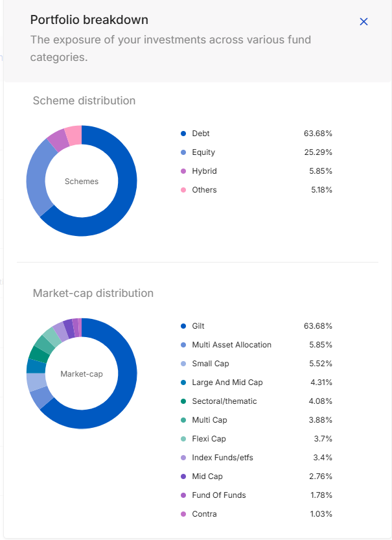
Task: Click the Sectoral/thematic legend label
Action: pos(224,401)
